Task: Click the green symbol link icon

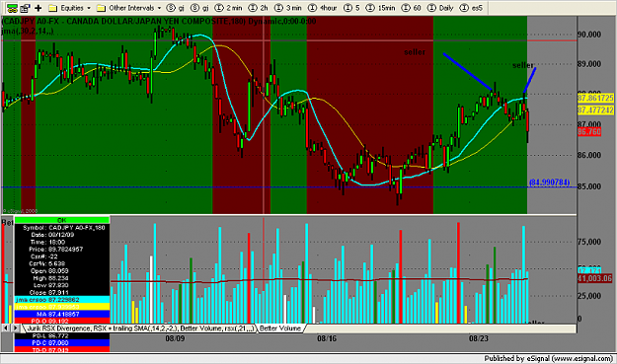Action: pos(12,8)
